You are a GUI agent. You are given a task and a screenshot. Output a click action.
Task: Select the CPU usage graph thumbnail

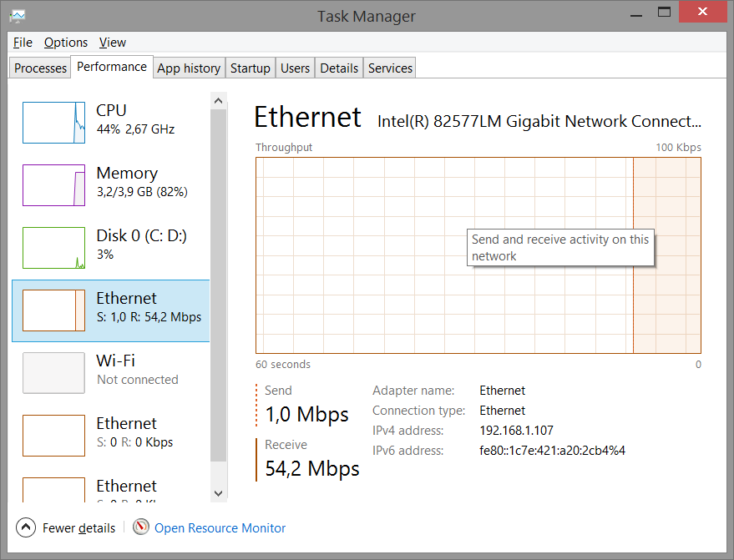click(x=53, y=122)
